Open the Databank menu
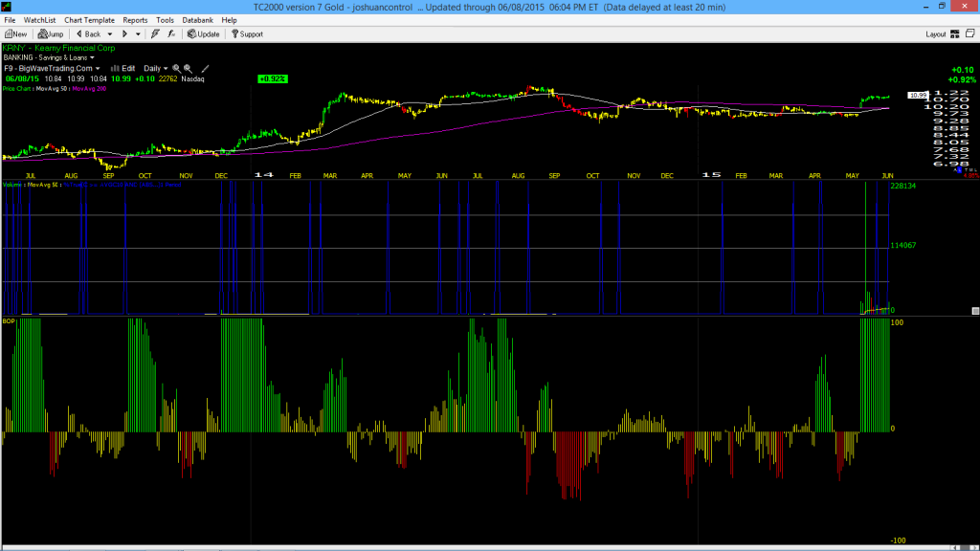980x551 pixels. pos(197,20)
